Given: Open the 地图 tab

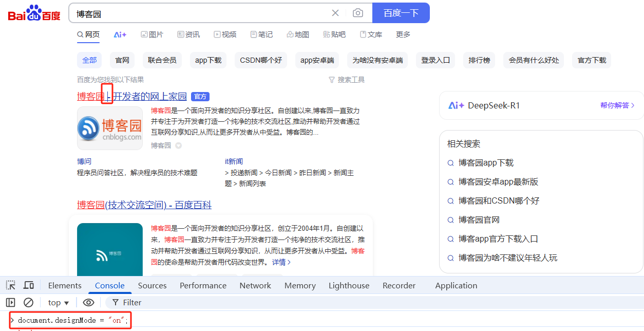Looking at the screenshot, I should click(298, 34).
